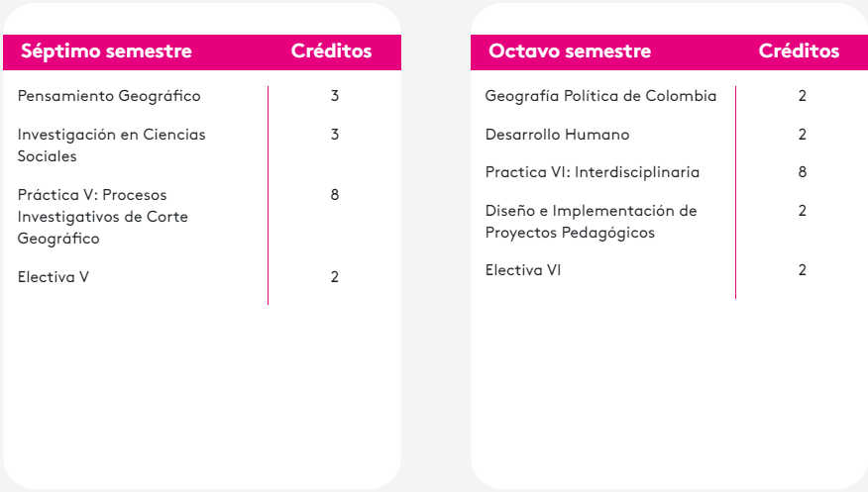Click the Electiva V course
868x492 pixels.
pyautogui.click(x=54, y=277)
